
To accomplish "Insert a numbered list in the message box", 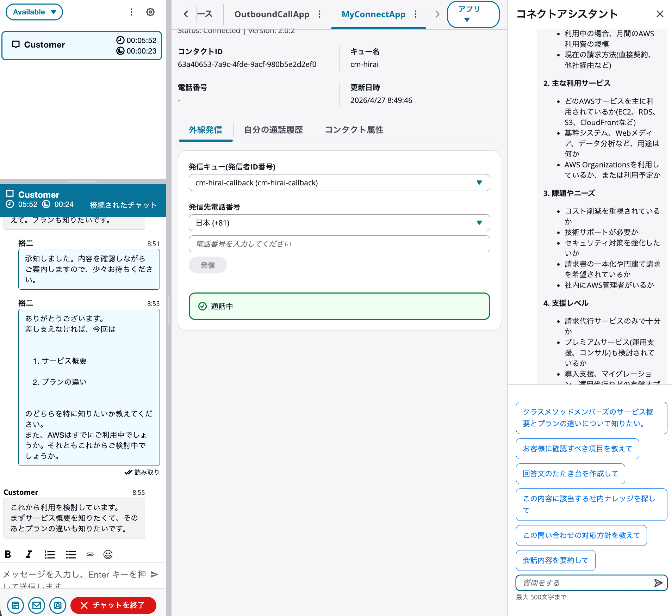I will tap(49, 554).
